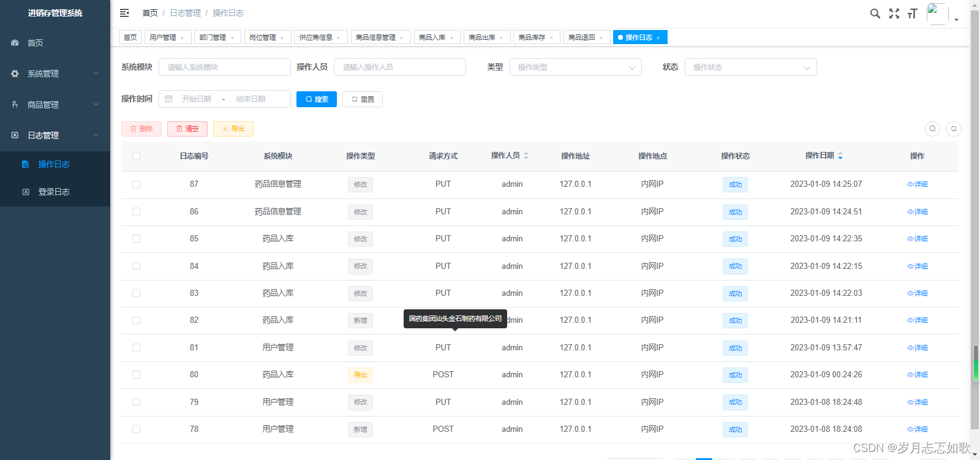The image size is (980, 460).
Task: Close the 岗位管理 tab
Action: (282, 38)
